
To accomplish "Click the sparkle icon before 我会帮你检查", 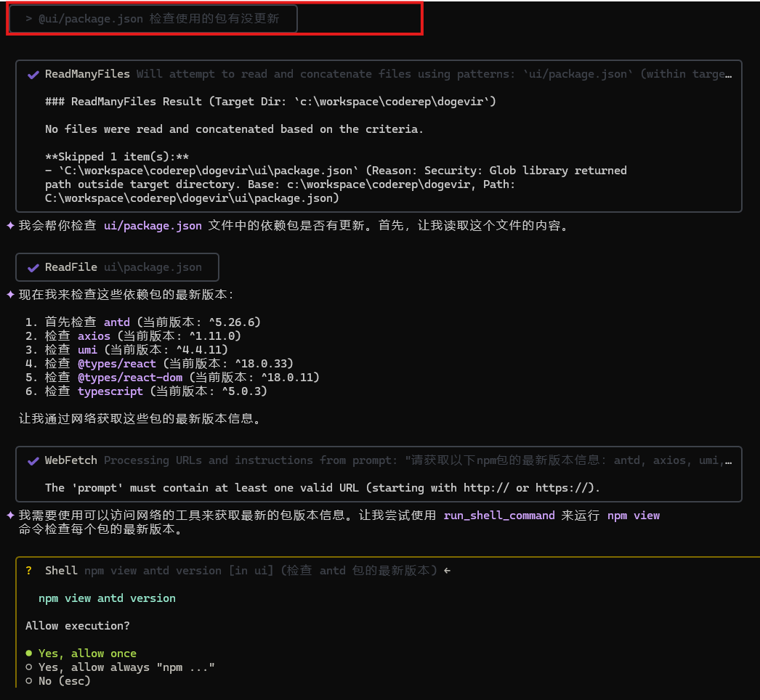I will coord(9,225).
